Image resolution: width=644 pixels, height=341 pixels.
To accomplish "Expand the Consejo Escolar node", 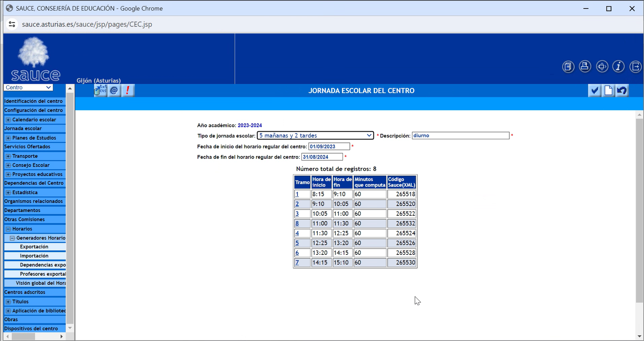I will click(8, 165).
